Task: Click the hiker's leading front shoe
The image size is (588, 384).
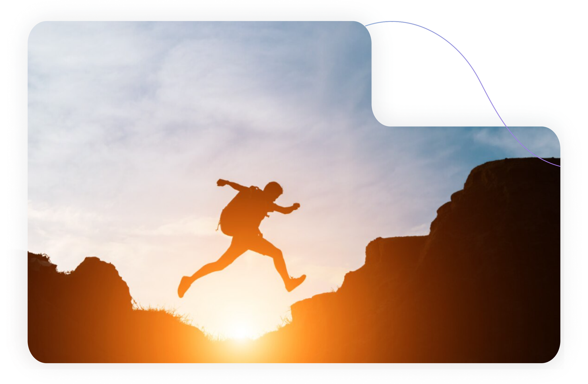Action: point(296,283)
